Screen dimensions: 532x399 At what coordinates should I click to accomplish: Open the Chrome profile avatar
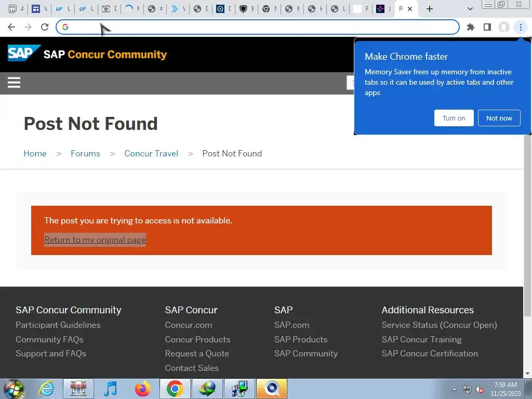(504, 27)
